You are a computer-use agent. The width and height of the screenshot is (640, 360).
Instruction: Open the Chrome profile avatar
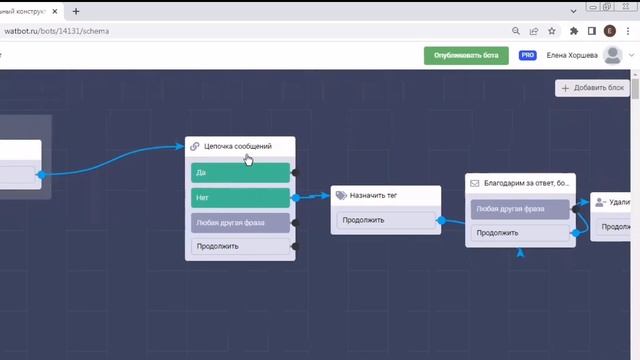click(x=610, y=31)
